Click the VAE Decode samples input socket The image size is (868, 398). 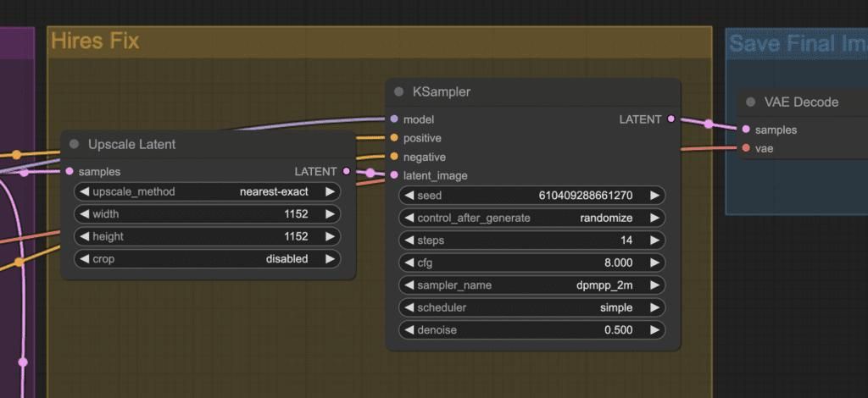click(x=746, y=130)
